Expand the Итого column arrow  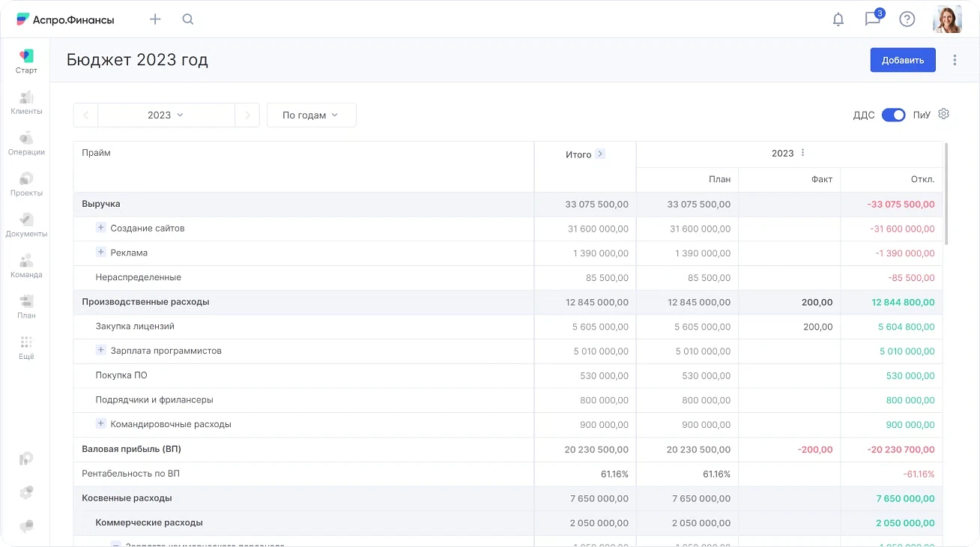coord(600,154)
